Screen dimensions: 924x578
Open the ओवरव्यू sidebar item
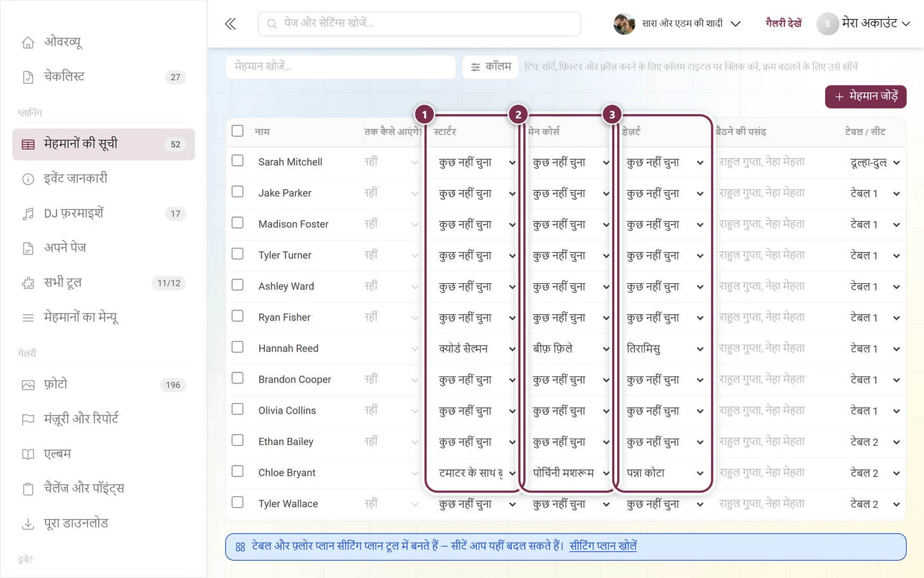coord(104,42)
